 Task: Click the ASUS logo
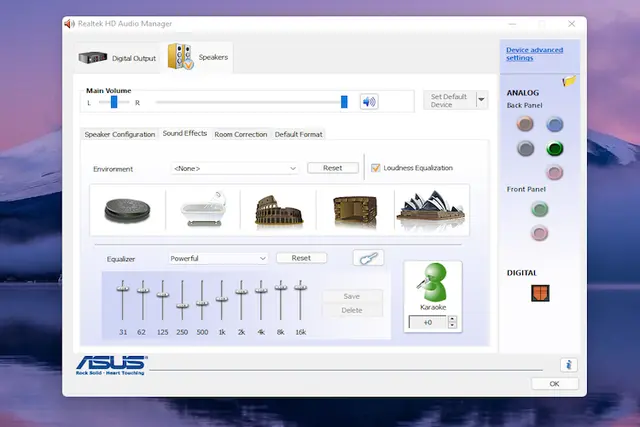[x=111, y=365]
